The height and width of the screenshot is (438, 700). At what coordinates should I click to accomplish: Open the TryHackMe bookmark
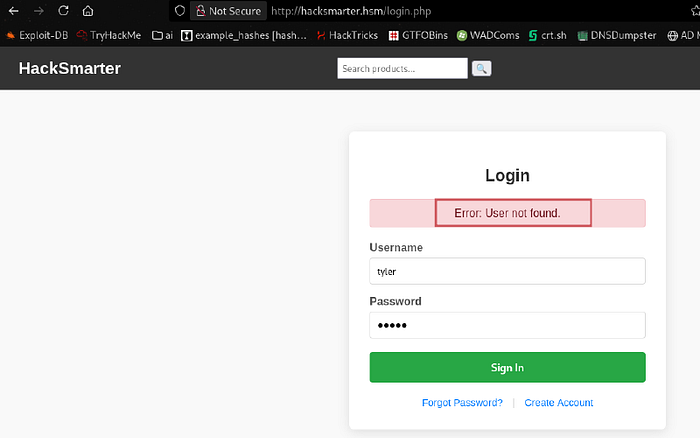[x=109, y=35]
